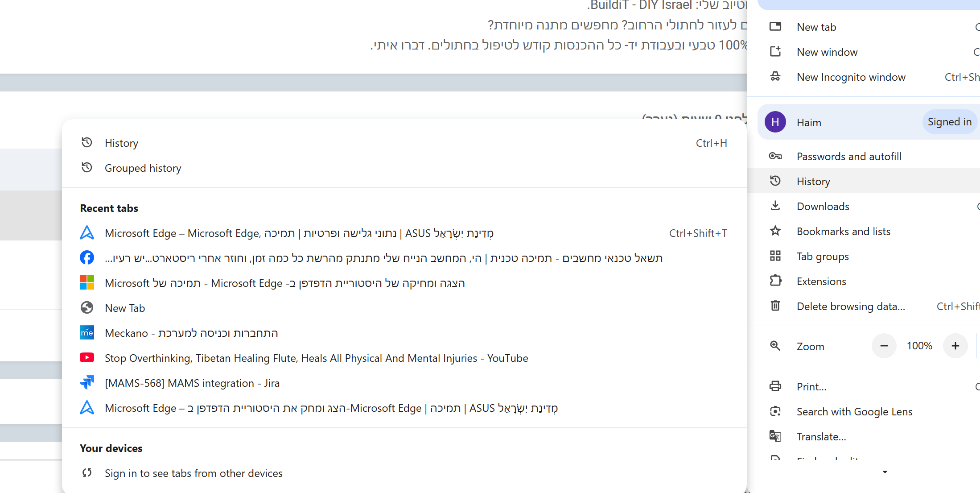Reopen the Meckano login tab

404,333
